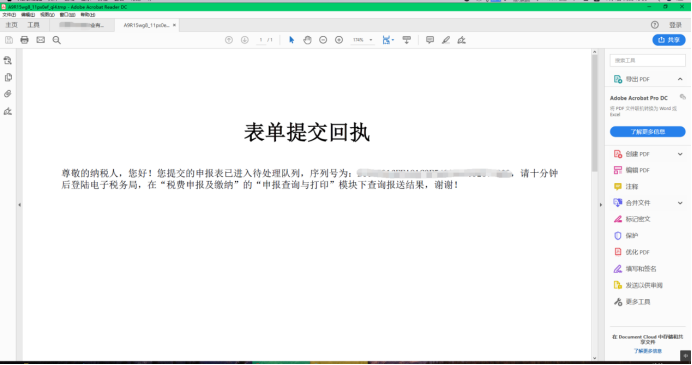Viewport: 692px width, 365px height.
Task: Expand the 合并文件 section chevron
Action: point(680,203)
